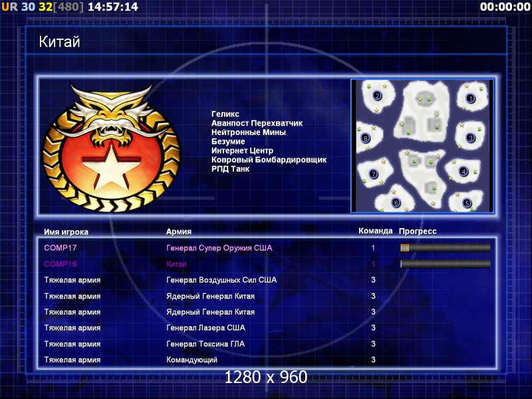
Task: Select the Аванпост Перехватчик entry
Action: tap(257, 123)
